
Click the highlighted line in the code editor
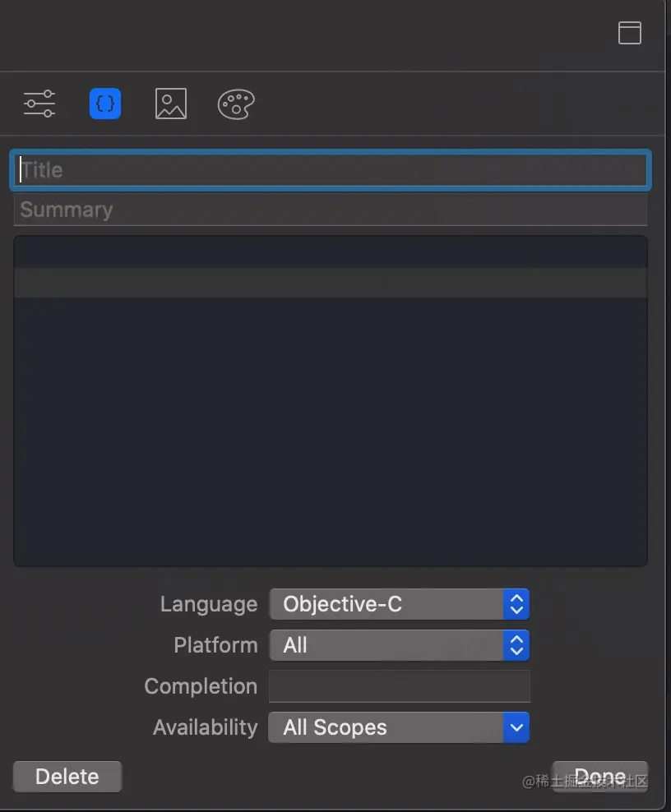[x=331, y=283]
